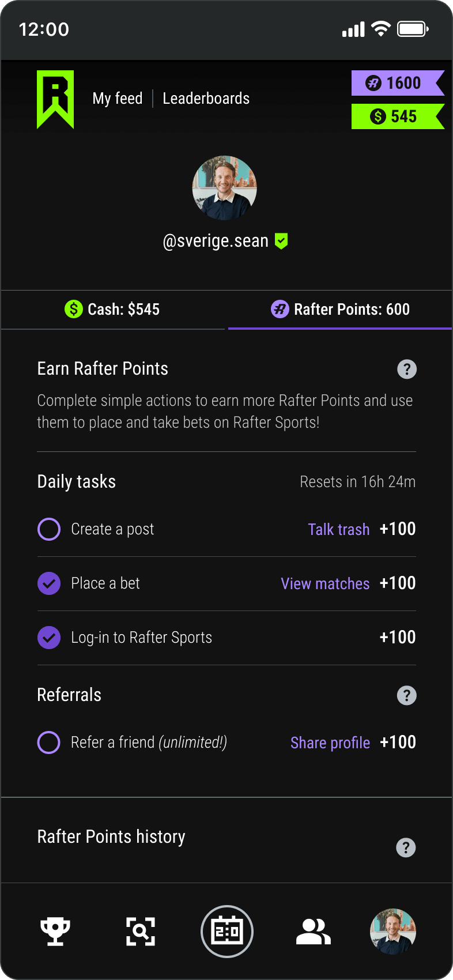Tap the green verified badge beside username

[281, 241]
